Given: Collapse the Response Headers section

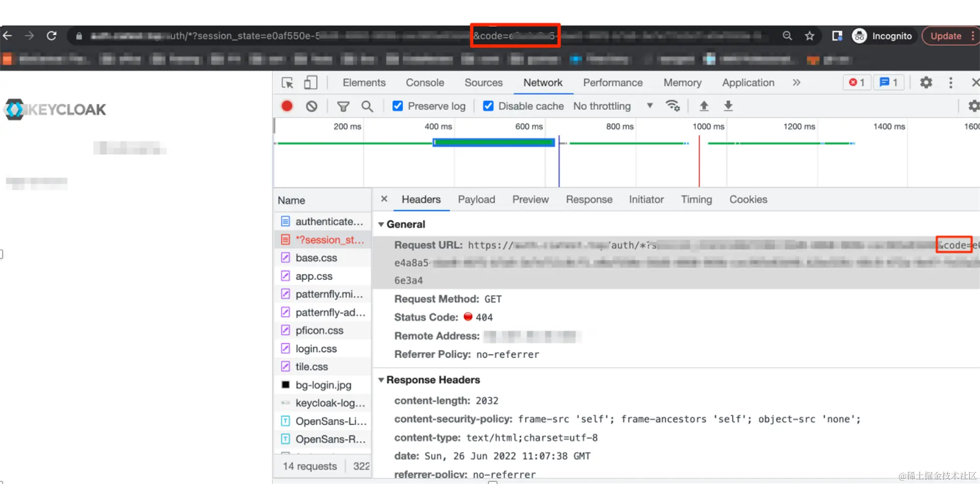Looking at the screenshot, I should (381, 380).
